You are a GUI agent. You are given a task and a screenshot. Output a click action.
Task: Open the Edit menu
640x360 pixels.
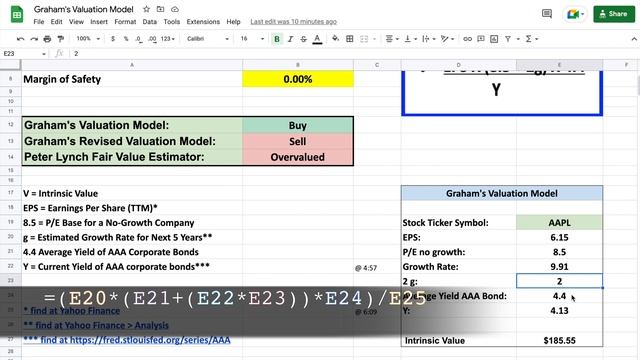click(56, 22)
